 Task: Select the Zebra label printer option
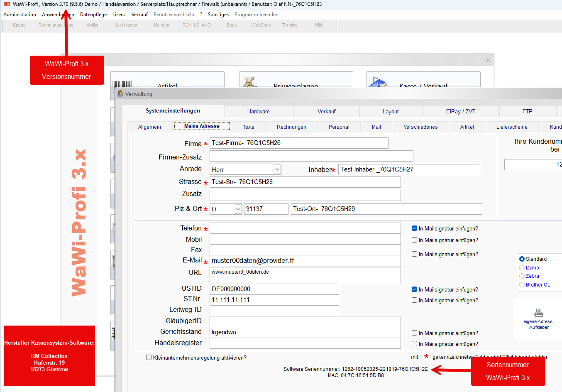(522, 276)
